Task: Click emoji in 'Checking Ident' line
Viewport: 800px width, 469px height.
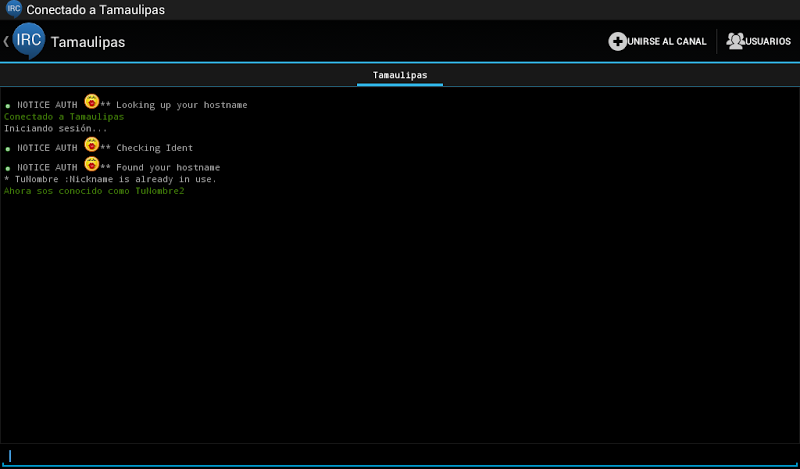Action: click(x=91, y=144)
